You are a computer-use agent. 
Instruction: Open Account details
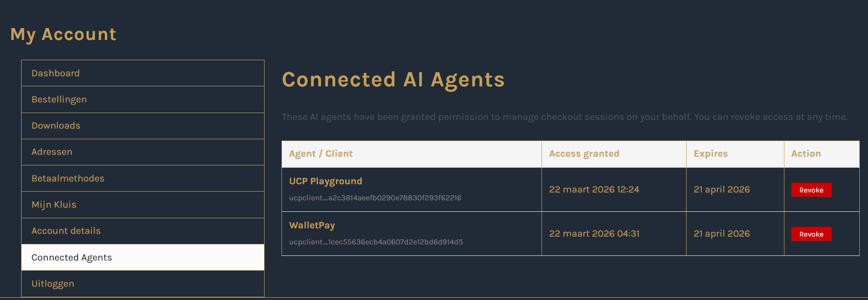(66, 231)
